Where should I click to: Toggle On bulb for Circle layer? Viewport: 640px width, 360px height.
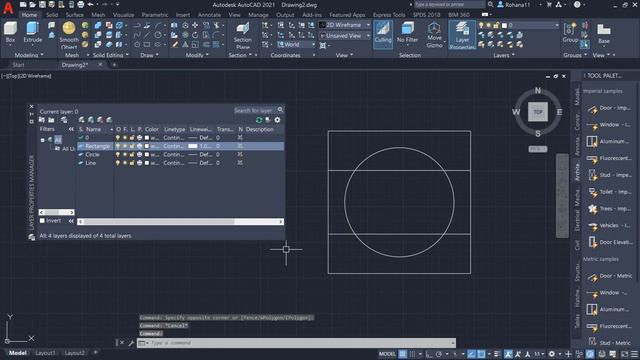click(118, 155)
